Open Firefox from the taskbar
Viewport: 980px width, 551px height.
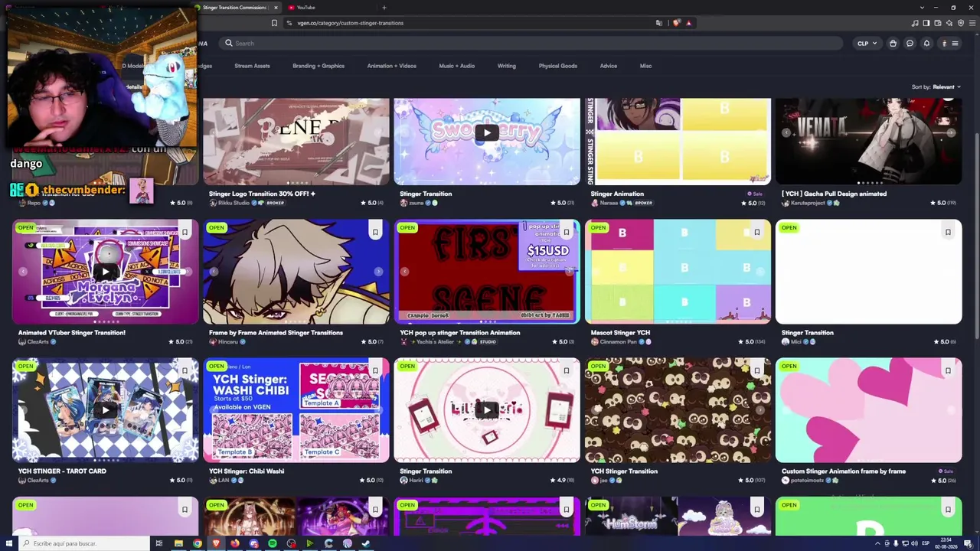click(x=235, y=543)
